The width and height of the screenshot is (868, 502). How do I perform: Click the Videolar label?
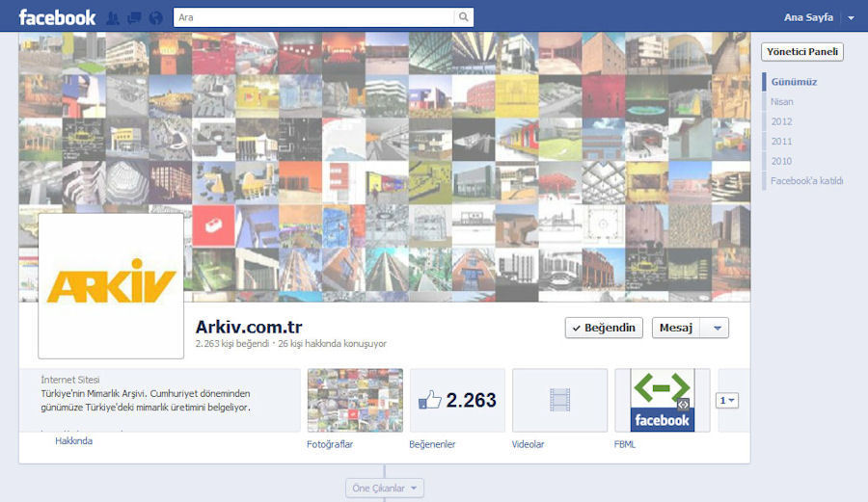(x=529, y=444)
